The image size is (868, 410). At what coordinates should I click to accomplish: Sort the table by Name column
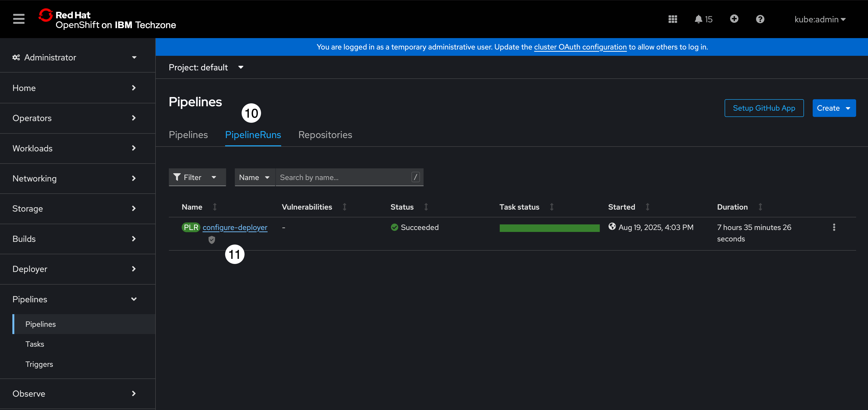(x=192, y=207)
